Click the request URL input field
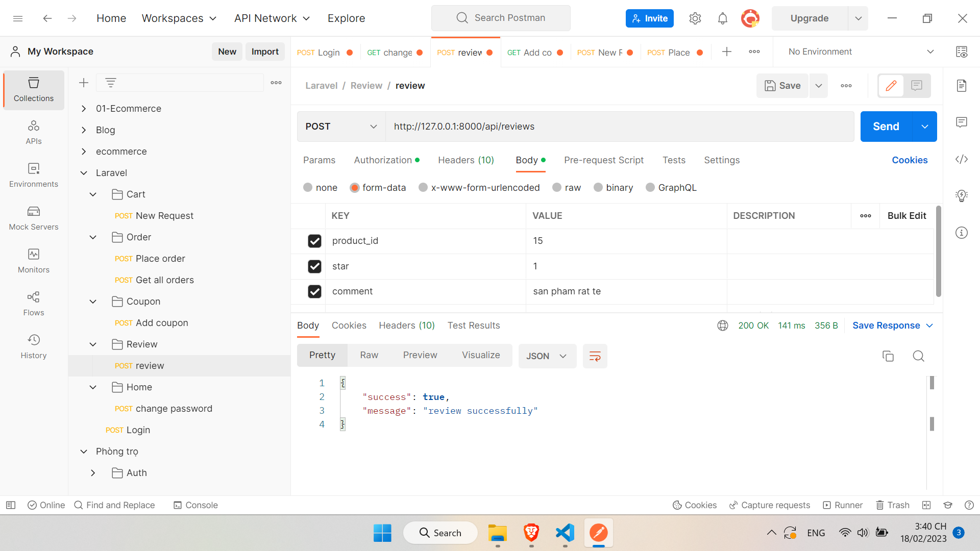 pos(561,126)
